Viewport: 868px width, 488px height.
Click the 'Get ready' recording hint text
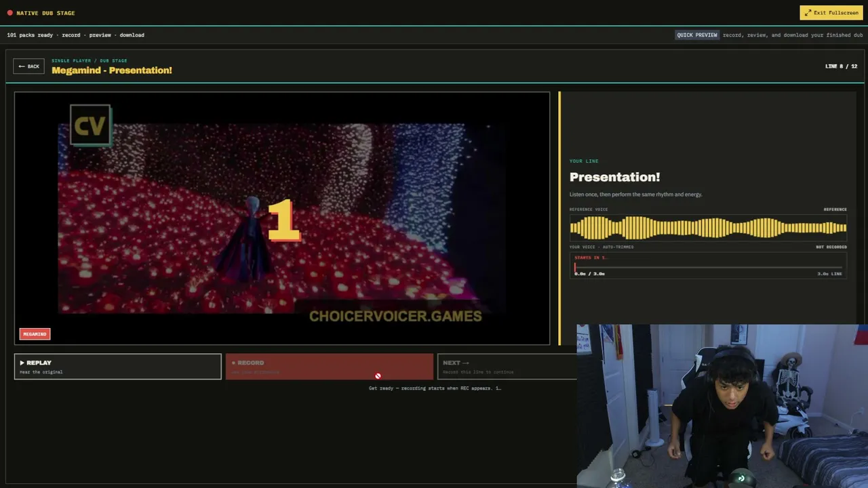[435, 388]
